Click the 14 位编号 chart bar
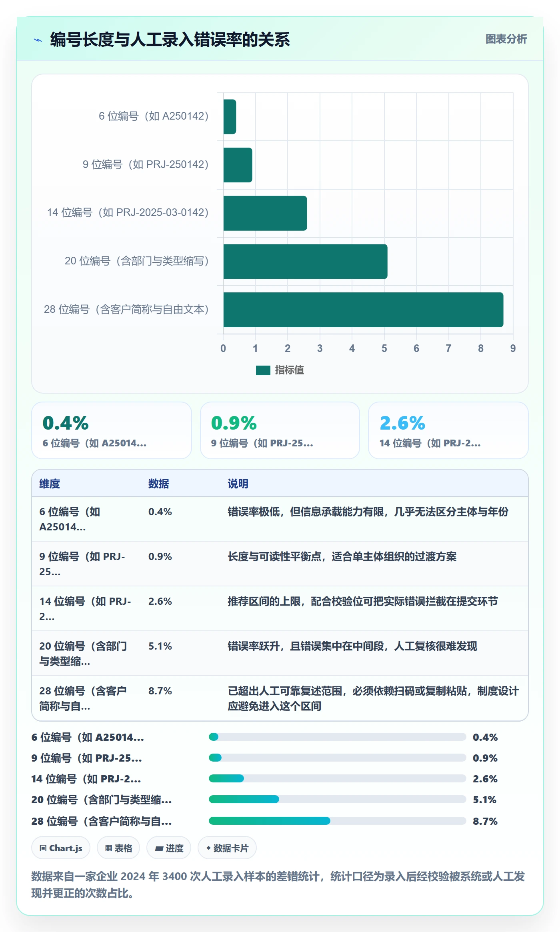The width and height of the screenshot is (560, 932). pyautogui.click(x=265, y=213)
